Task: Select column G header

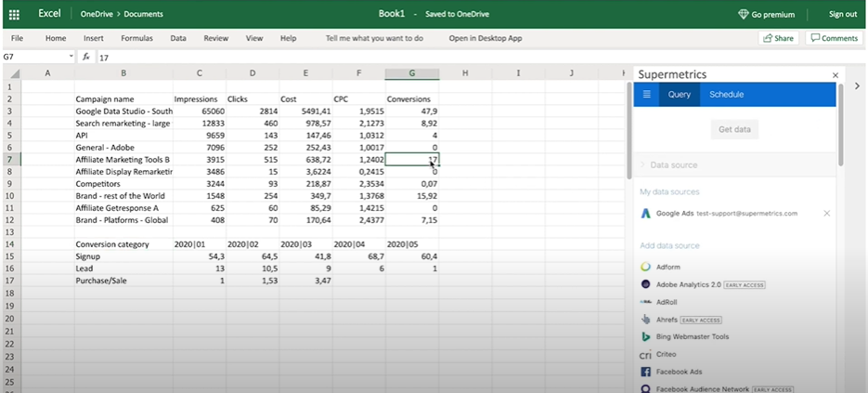Action: coord(412,73)
